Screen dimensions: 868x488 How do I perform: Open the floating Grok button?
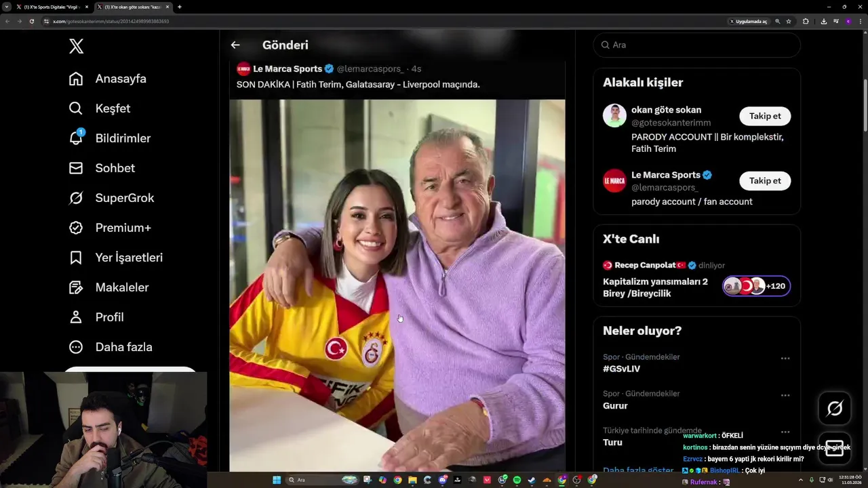coord(834,408)
